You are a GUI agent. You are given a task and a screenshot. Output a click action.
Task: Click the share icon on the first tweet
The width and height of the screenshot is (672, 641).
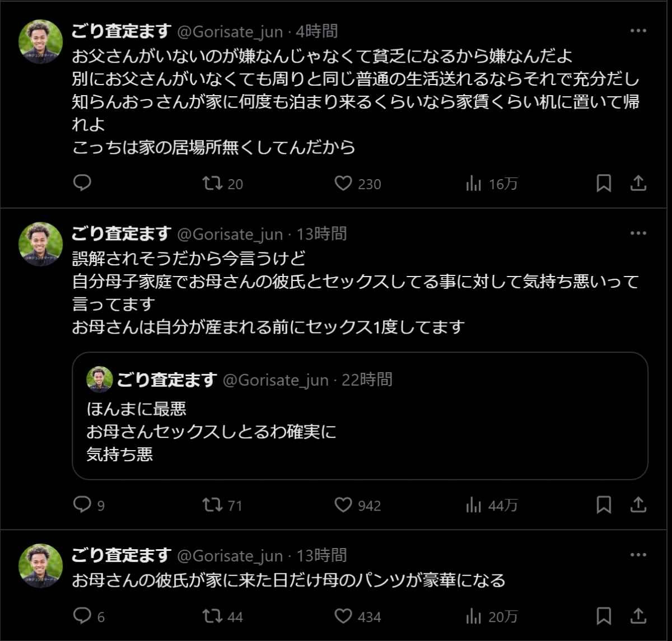click(x=638, y=183)
